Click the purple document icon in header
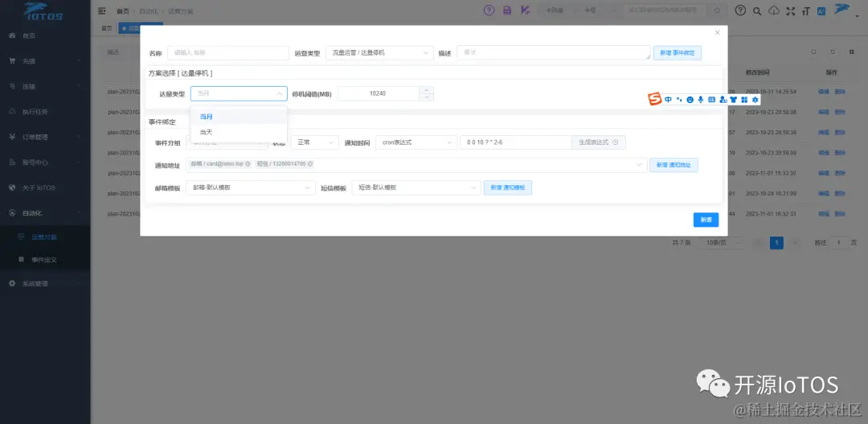This screenshot has width=868, height=424. point(507,10)
